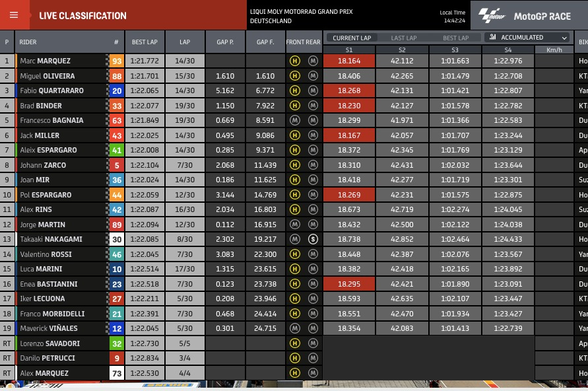Click Nakagami's rear soft tyre icon
Image resolution: width=588 pixels, height=391 pixels.
[313, 239]
